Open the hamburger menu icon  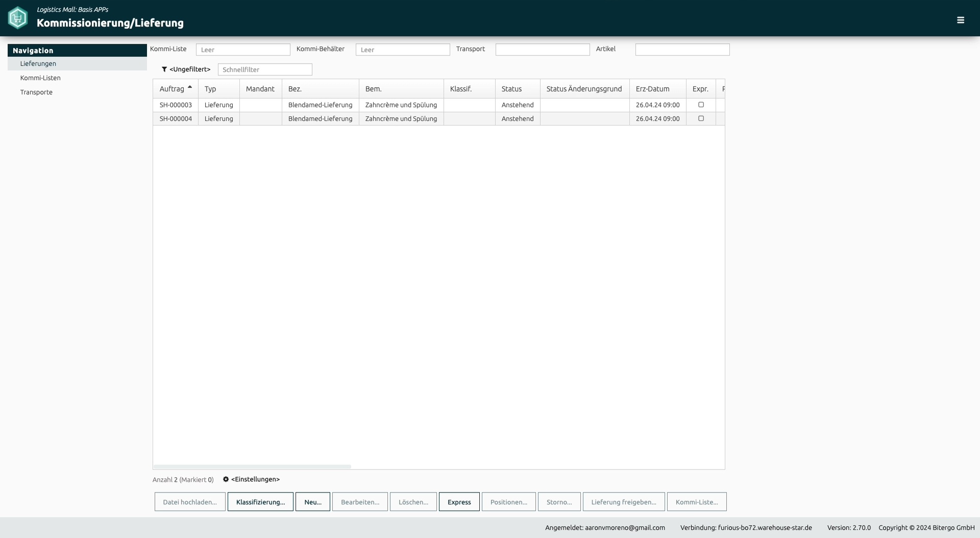click(961, 20)
